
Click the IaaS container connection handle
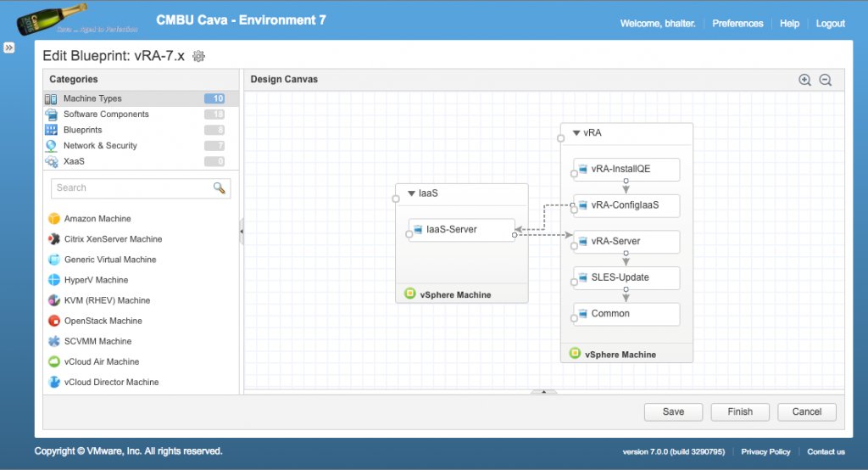pos(396,199)
